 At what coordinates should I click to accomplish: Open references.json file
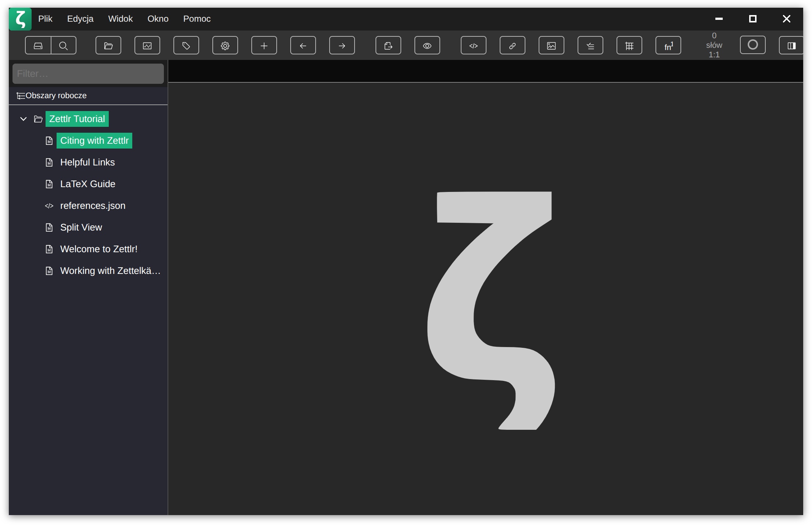93,206
